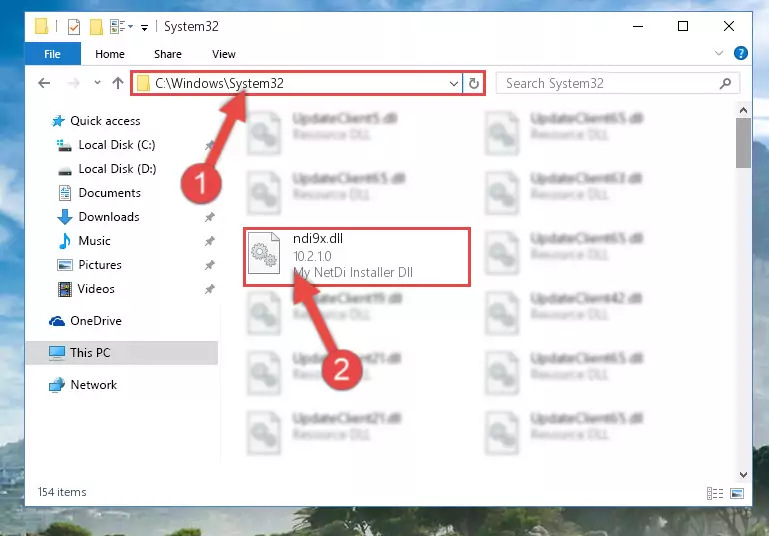Image resolution: width=769 pixels, height=536 pixels.
Task: Click the folder icon in address bar
Action: tap(143, 83)
